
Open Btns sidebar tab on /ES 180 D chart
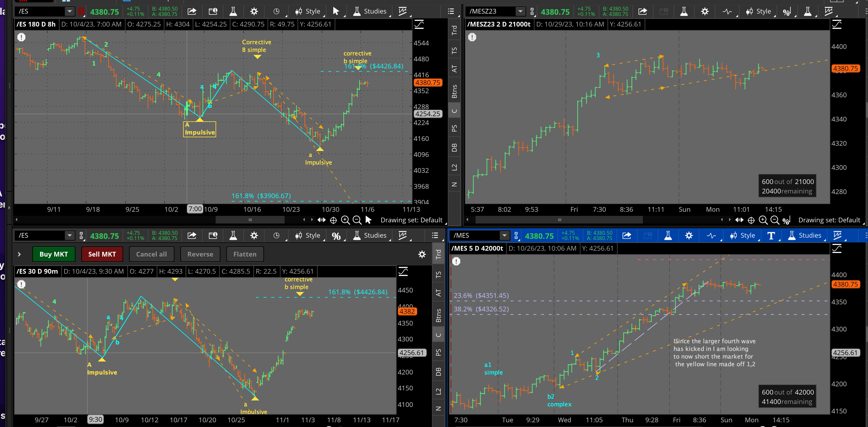(454, 91)
